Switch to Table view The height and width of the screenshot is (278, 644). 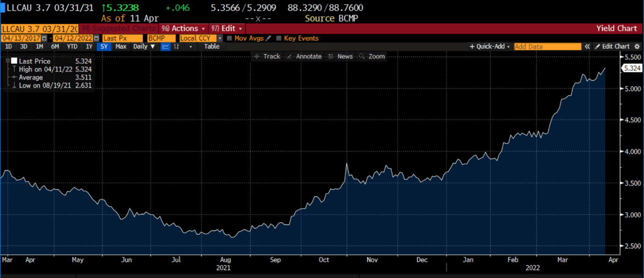click(x=212, y=46)
